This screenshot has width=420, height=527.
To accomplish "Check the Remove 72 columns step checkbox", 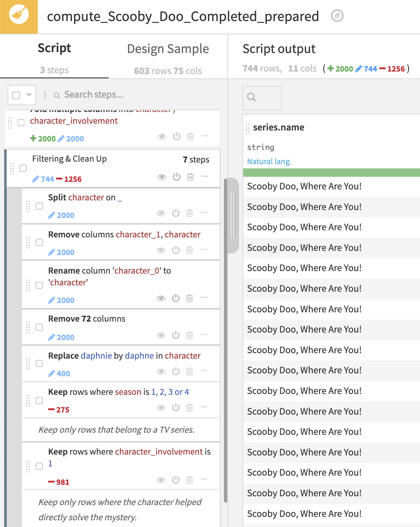I will [39, 327].
